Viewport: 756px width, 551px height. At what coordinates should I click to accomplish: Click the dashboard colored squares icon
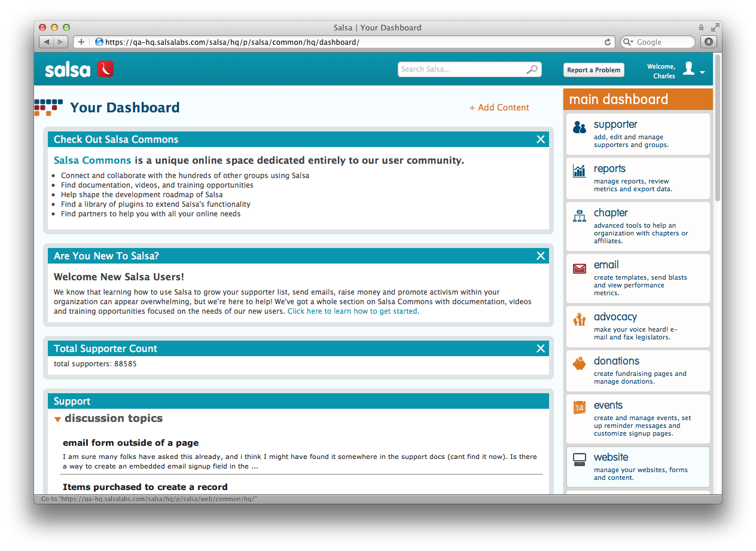point(48,108)
